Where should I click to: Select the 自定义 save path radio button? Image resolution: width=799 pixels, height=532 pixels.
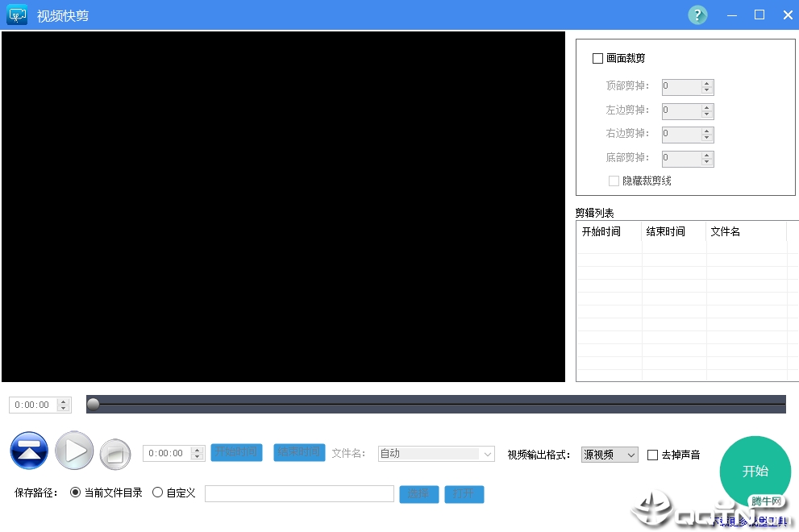point(158,493)
